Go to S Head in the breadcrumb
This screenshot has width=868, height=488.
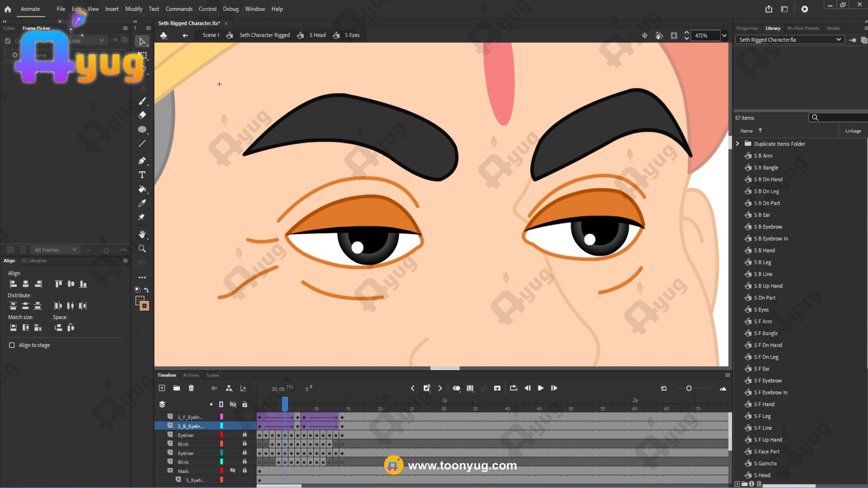[x=317, y=35]
